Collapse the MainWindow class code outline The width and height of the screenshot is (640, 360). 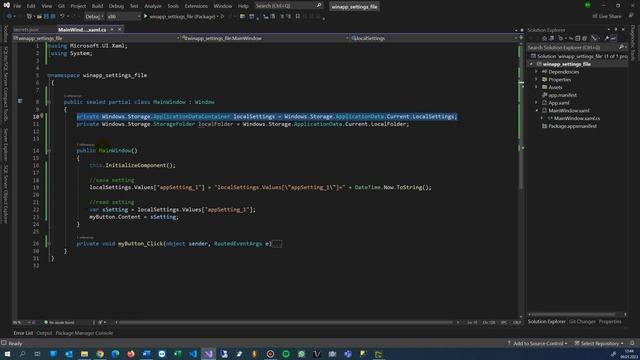click(49, 102)
